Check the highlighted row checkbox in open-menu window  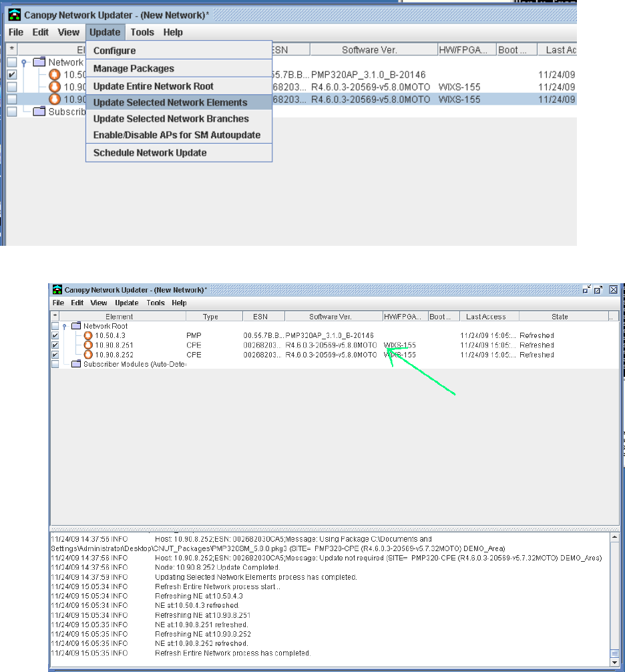pos(12,100)
